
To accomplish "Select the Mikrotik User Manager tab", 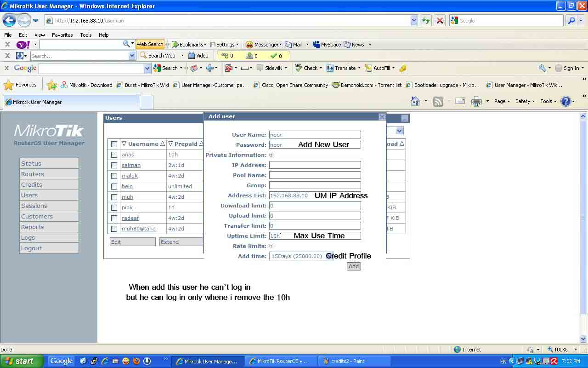I will pyautogui.click(x=71, y=102).
